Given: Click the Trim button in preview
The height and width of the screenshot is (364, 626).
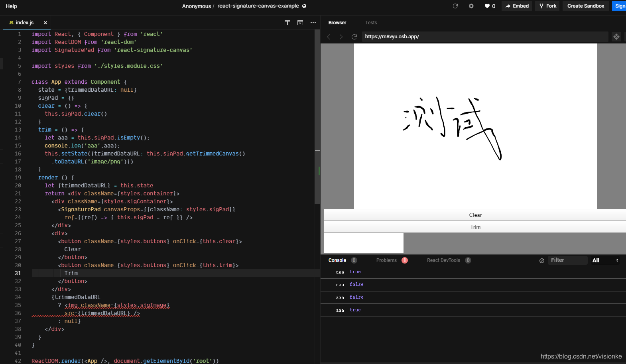Looking at the screenshot, I should [475, 227].
